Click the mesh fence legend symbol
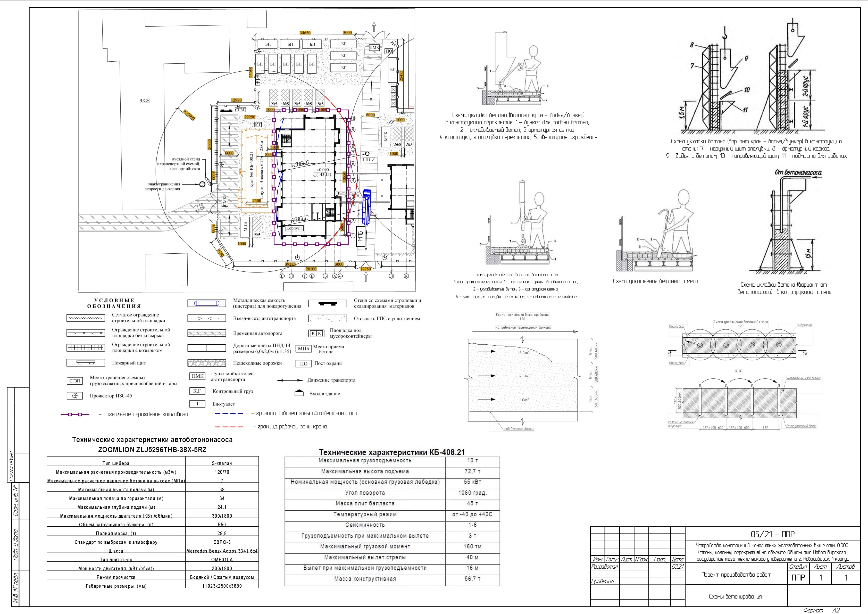Screen dimensions: 868x614 pyautogui.click(x=86, y=318)
